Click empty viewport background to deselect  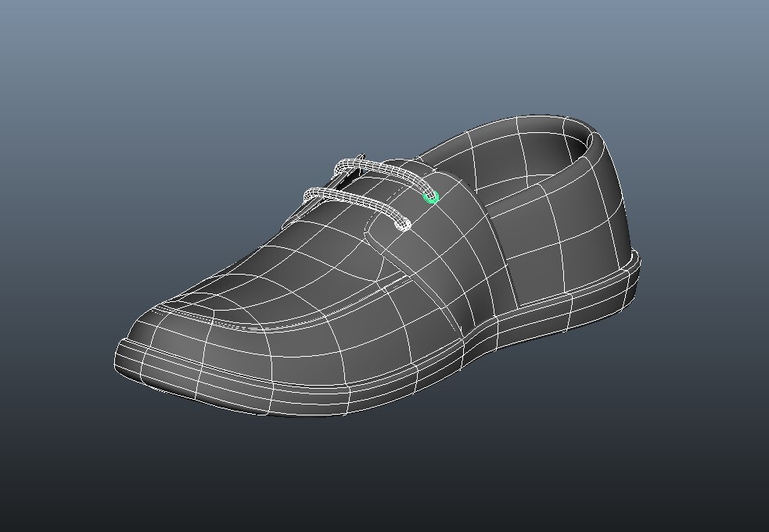click(94, 78)
